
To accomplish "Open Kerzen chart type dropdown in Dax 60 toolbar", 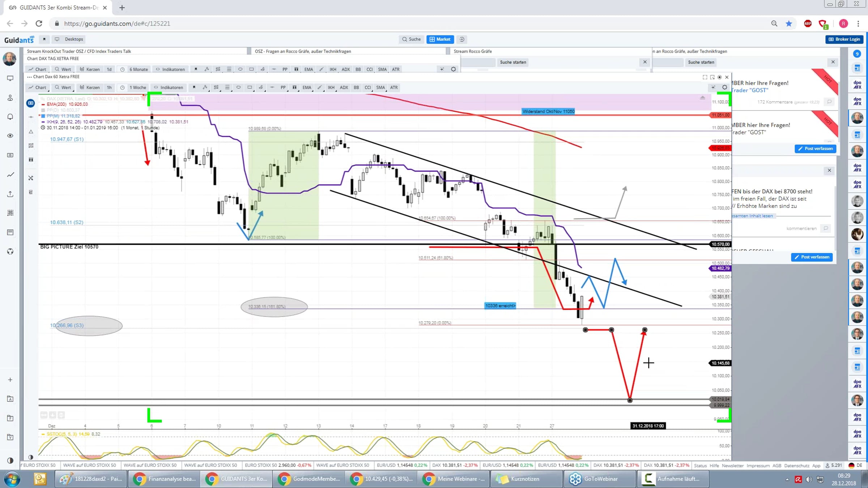I will (90, 87).
